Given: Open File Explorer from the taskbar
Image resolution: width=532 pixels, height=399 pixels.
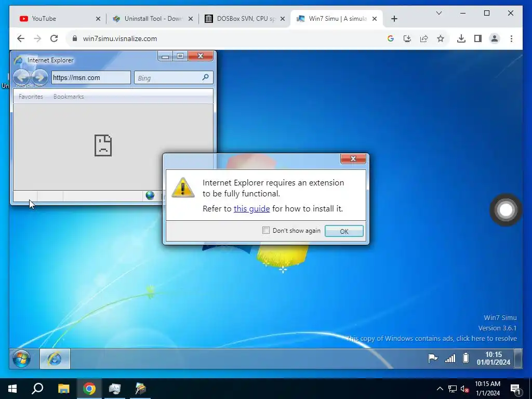Looking at the screenshot, I should point(63,389).
